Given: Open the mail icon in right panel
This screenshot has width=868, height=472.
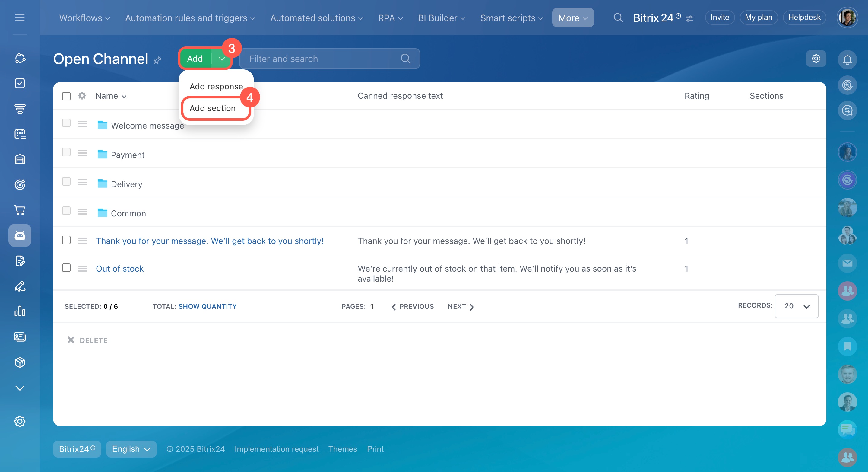Looking at the screenshot, I should pyautogui.click(x=847, y=263).
